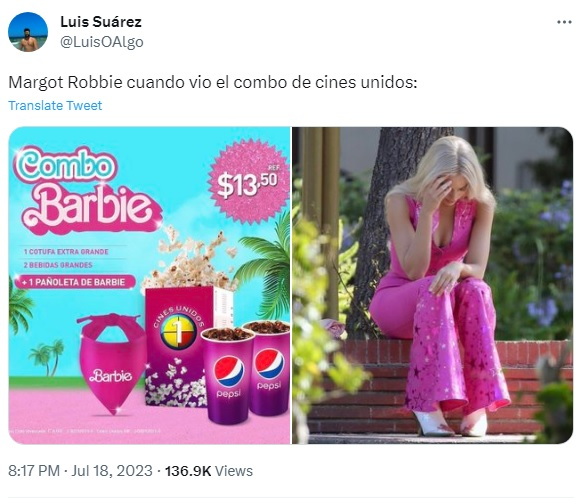
Task: Click the '2 Bebidas Grandes' text
Action: tap(58, 265)
